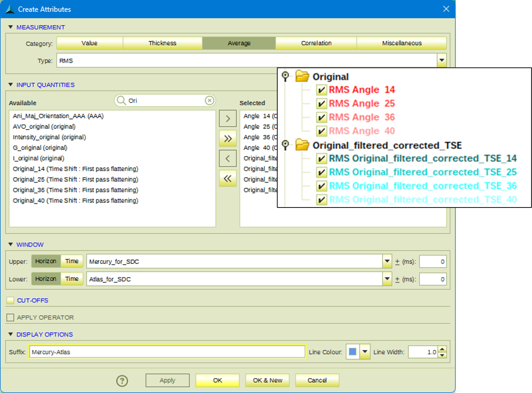Viewport: 532px width, 393px height.
Task: Select the Correlation category tab
Action: click(316, 43)
